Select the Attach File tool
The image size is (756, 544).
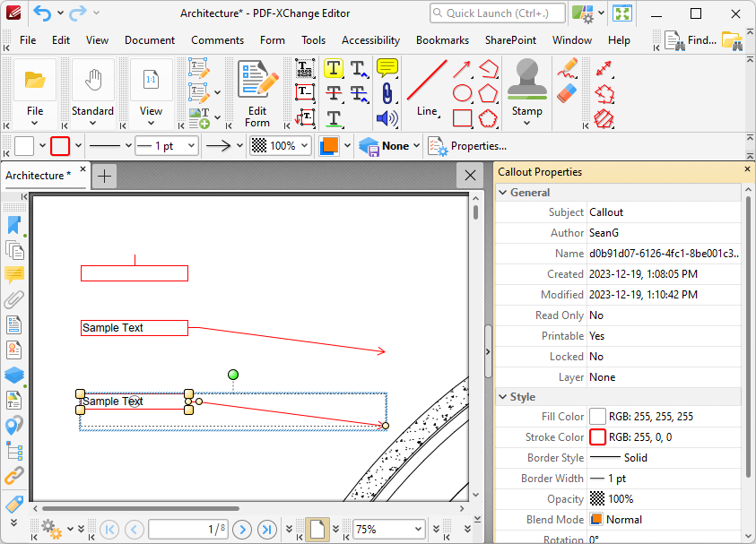pos(387,92)
